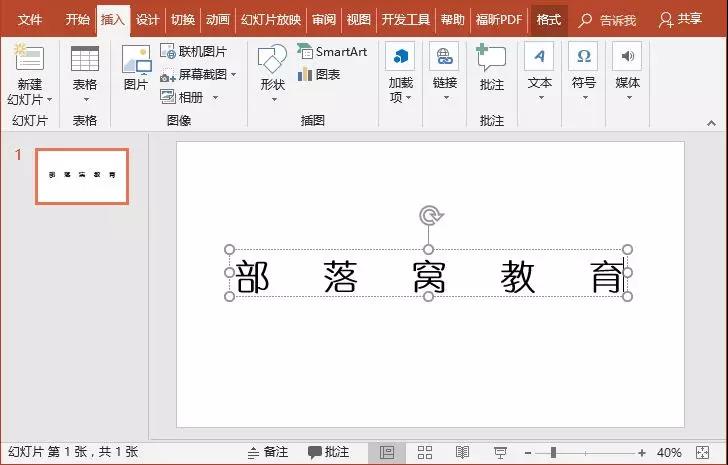Toggle Notes (备注) pane in status bar
The height and width of the screenshot is (465, 728).
tap(268, 452)
